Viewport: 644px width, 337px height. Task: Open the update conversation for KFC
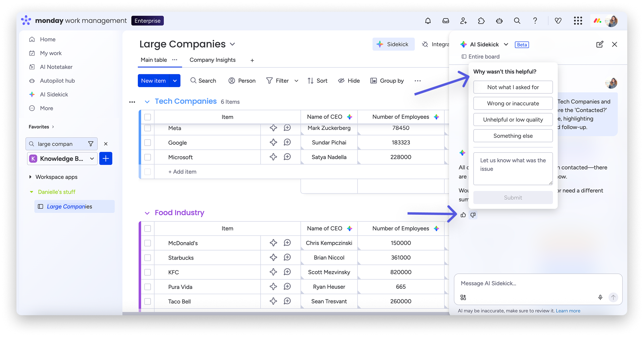coord(287,272)
